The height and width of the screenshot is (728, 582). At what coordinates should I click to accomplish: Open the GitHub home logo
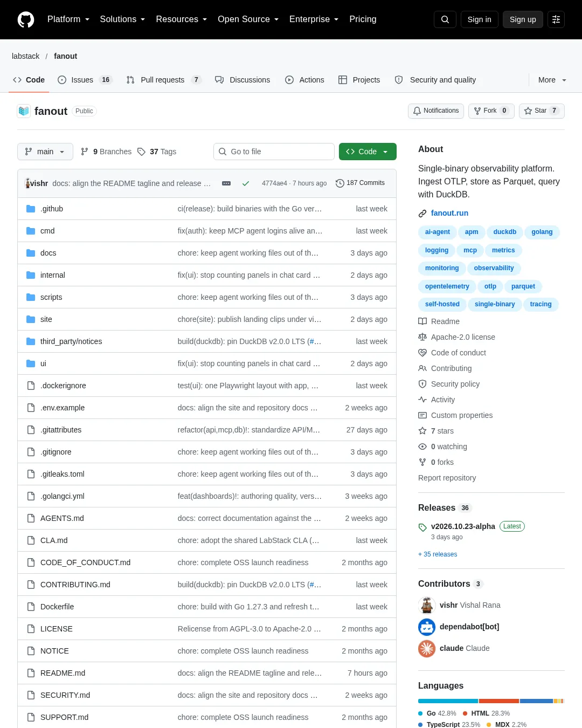pyautogui.click(x=26, y=19)
